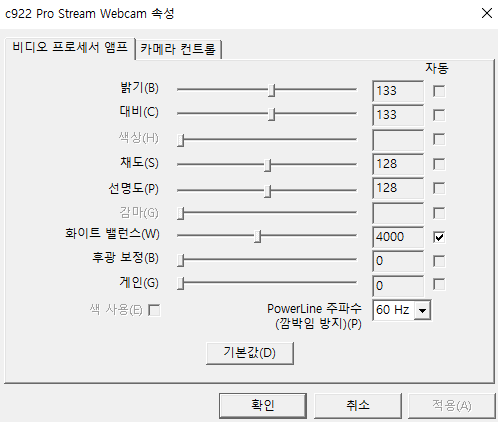Switch to the 카메라 컨트롤 tab
498x422 pixels.
(x=179, y=49)
